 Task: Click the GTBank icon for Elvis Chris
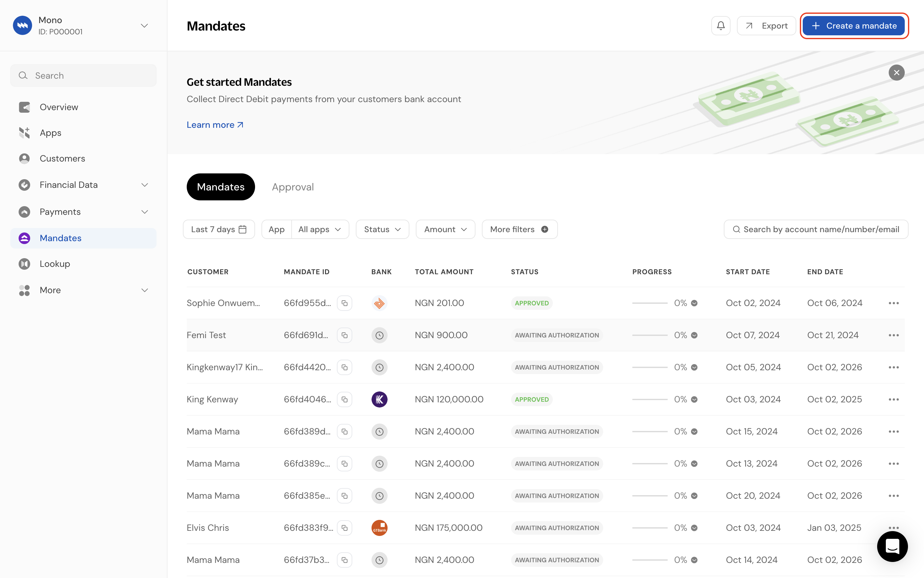click(x=379, y=528)
